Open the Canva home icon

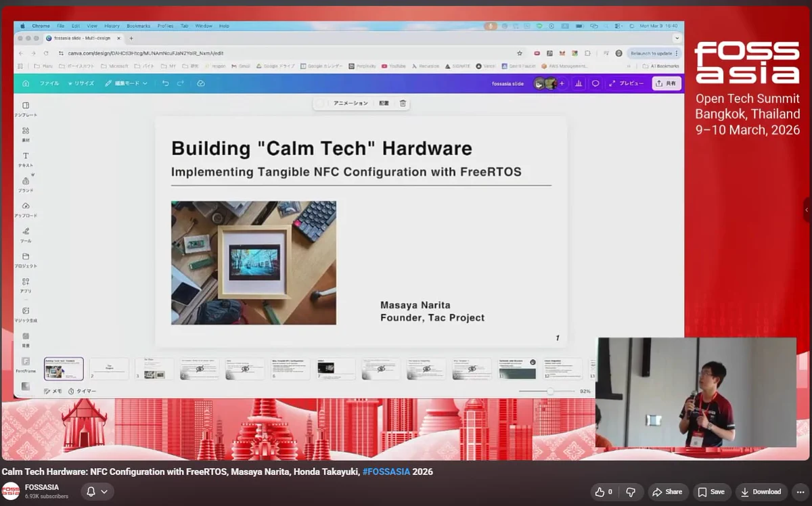coord(26,83)
